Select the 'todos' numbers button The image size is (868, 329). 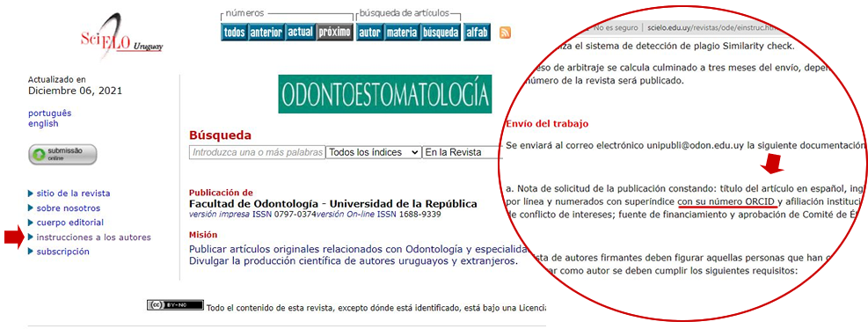pyautogui.click(x=234, y=33)
